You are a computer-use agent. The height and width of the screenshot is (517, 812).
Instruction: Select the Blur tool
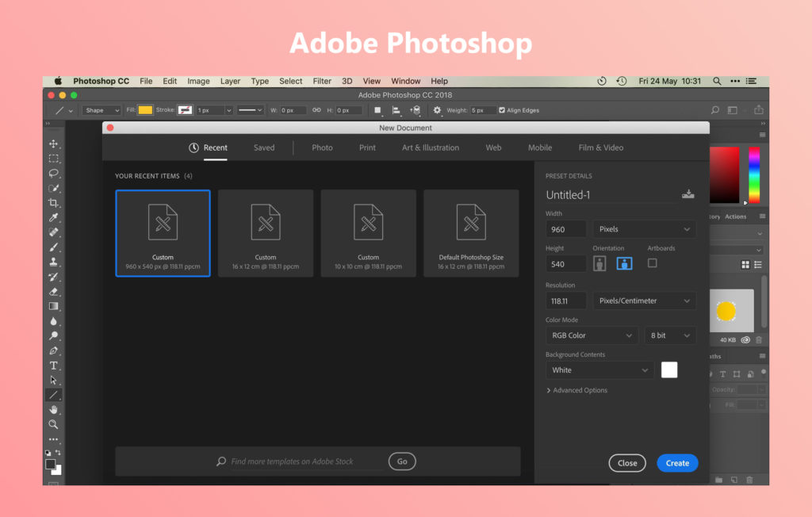[53, 320]
